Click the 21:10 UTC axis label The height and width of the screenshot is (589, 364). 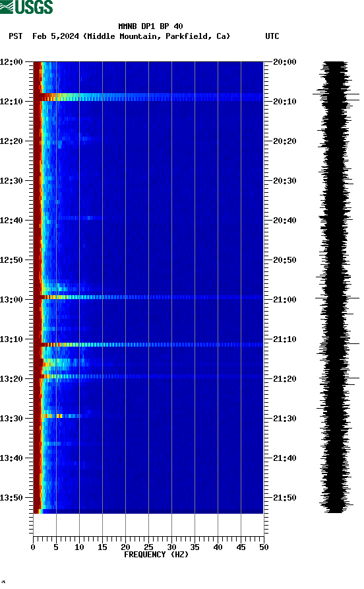coord(284,339)
